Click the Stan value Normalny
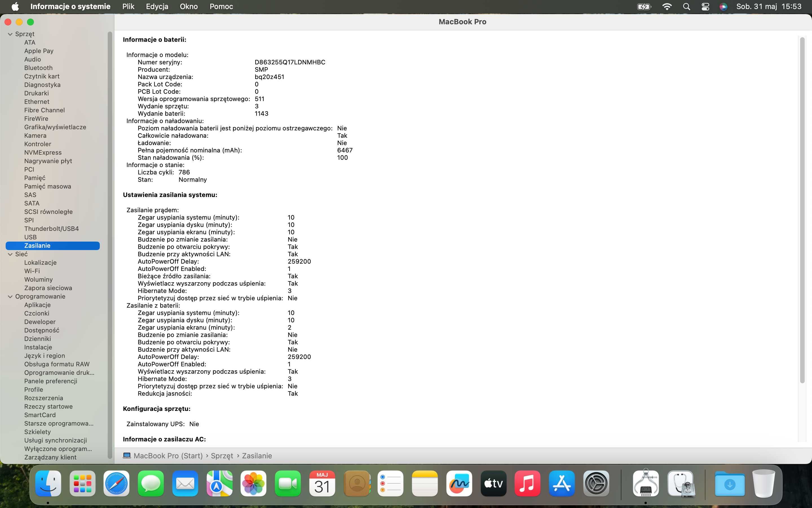The width and height of the screenshot is (812, 508). [193, 180]
